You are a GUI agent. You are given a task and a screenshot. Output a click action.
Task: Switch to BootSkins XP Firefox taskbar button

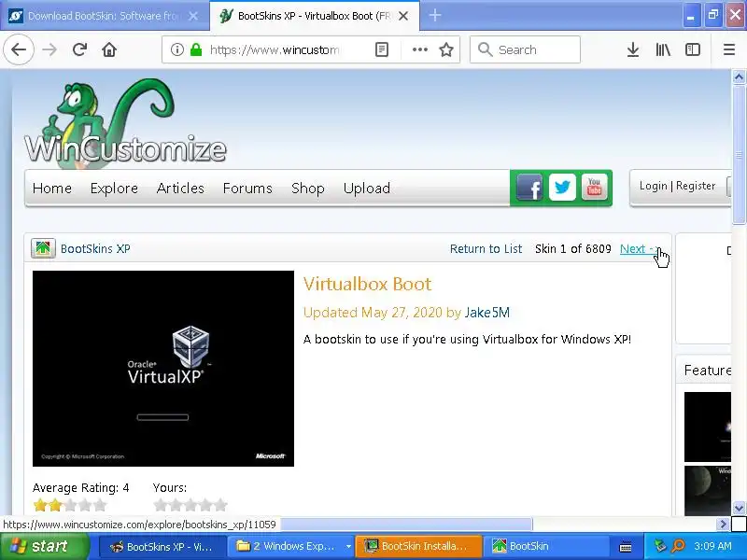162,546
